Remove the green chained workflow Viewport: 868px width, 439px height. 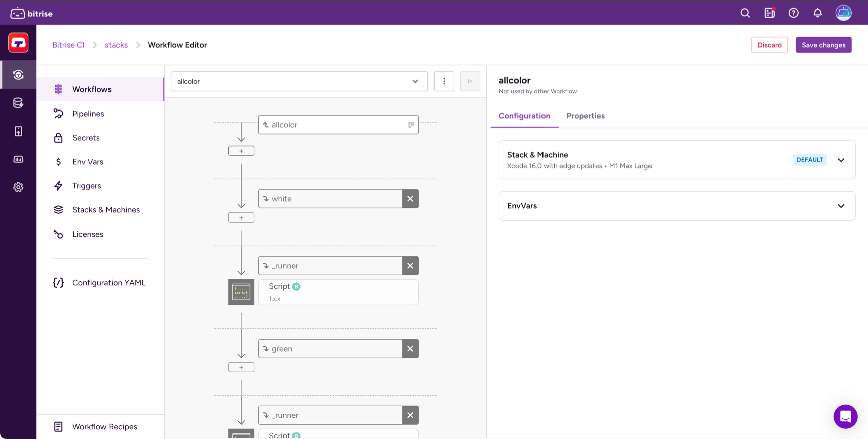pos(410,349)
